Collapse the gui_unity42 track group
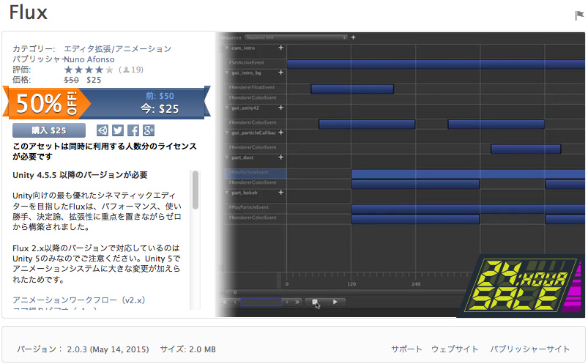This screenshot has height=364, width=588. pyautogui.click(x=227, y=108)
